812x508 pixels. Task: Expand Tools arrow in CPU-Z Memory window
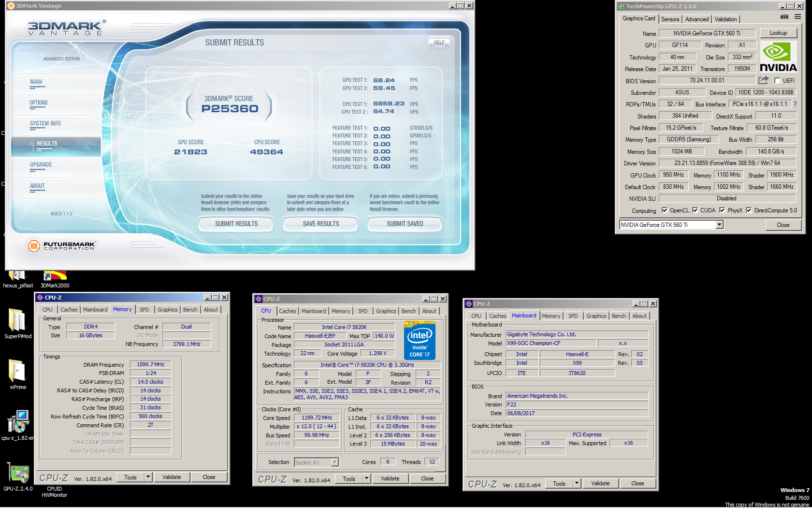coord(148,477)
